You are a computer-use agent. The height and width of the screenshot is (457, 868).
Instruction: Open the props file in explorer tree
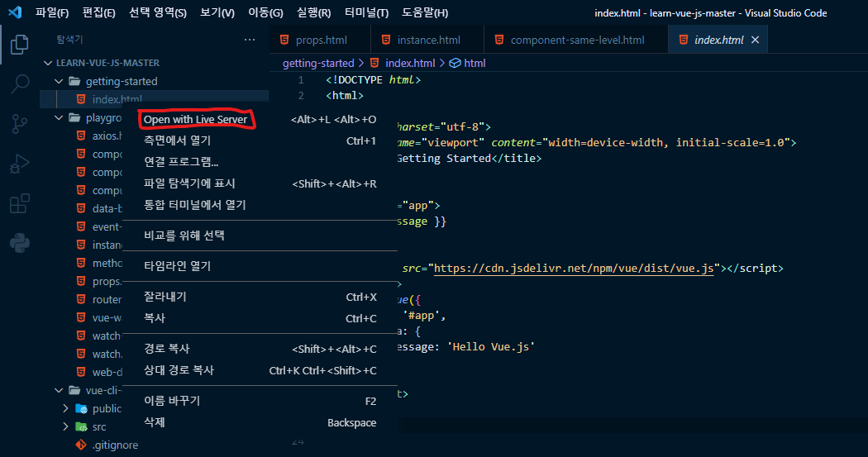[107, 281]
